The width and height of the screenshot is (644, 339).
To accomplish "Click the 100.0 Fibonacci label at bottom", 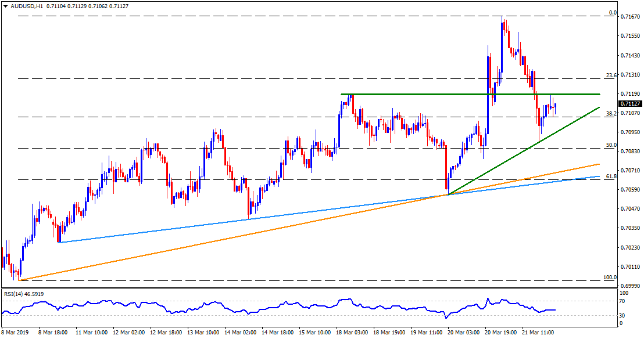I will [609, 277].
